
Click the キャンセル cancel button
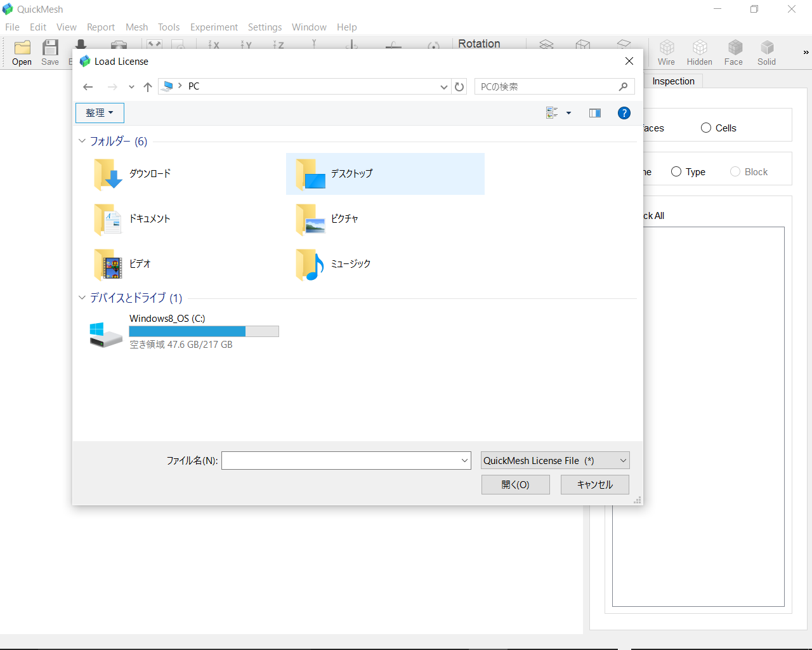point(595,485)
